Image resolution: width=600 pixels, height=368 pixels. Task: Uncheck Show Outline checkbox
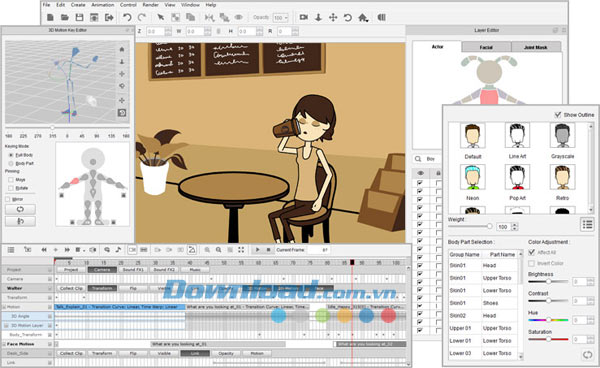[558, 115]
